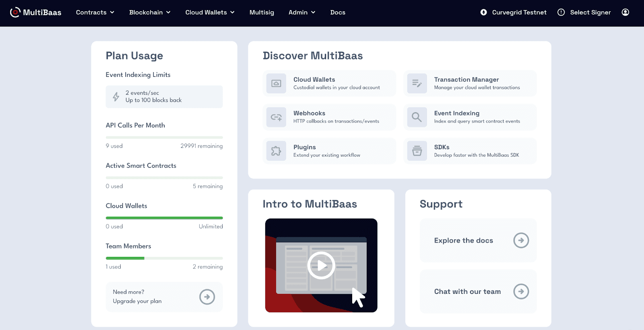
Task: Click the Plugins puzzle piece icon
Action: coord(276,151)
